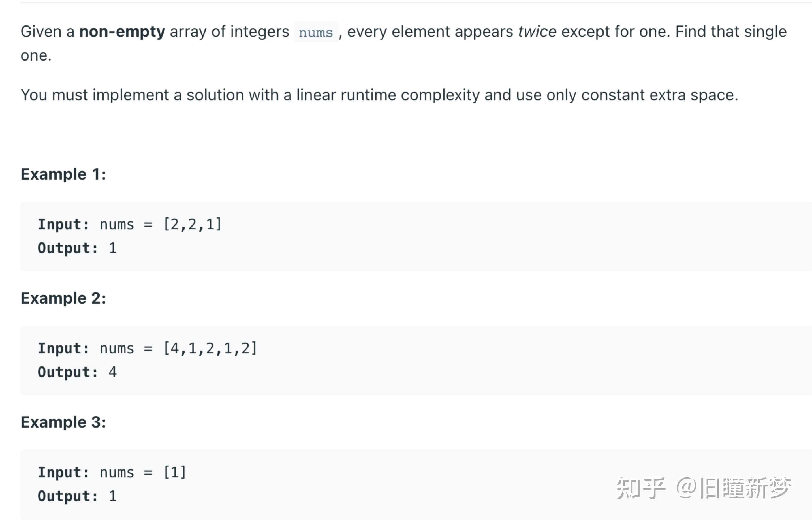Click the Example 2 heading
812x521 pixels.
(x=63, y=298)
